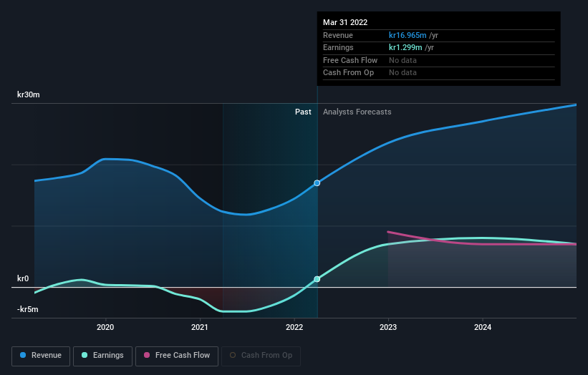
Task: Click the kr0 y-axis label
Action: (23, 278)
